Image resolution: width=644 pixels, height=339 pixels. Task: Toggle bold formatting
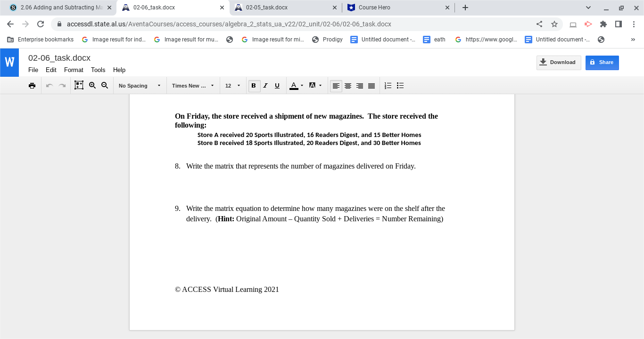tap(254, 86)
